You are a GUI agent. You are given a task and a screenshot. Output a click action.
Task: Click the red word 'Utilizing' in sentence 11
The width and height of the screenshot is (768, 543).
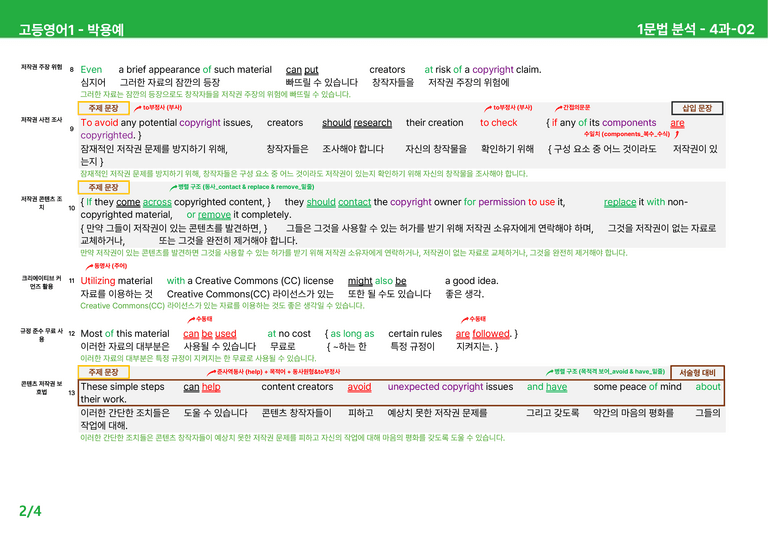pyautogui.click(x=98, y=281)
